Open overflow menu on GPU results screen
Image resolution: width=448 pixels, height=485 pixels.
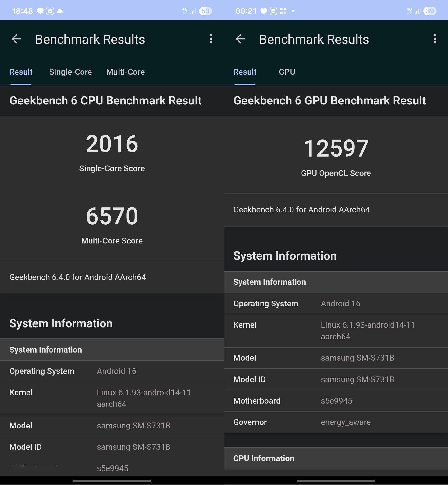435,39
